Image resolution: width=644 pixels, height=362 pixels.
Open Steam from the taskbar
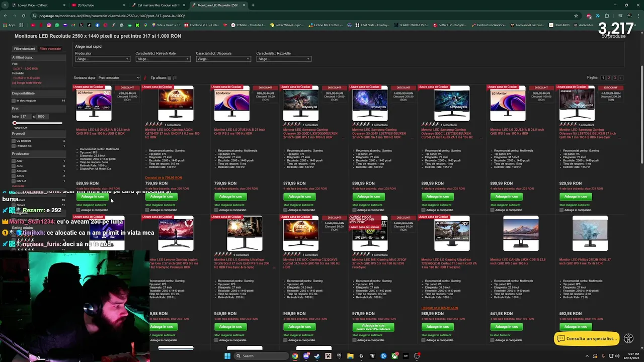pos(317,356)
